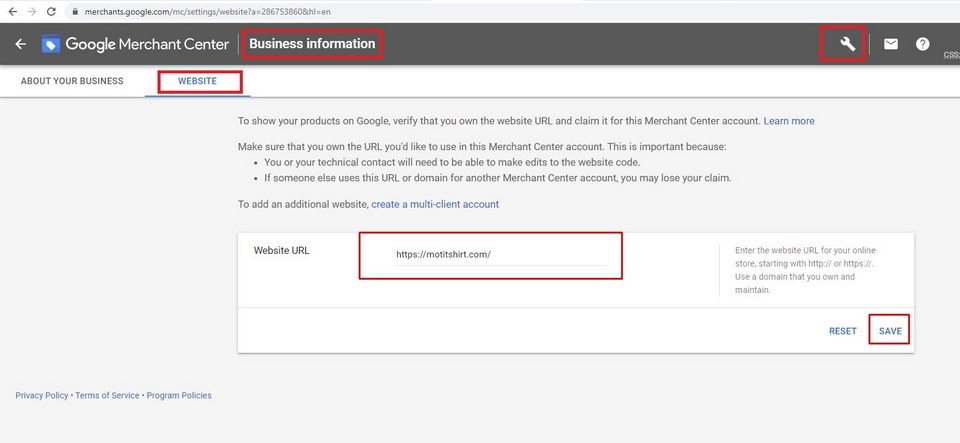Click the Merchant Center back arrow
Viewport: 960px width, 443px height.
(x=21, y=44)
